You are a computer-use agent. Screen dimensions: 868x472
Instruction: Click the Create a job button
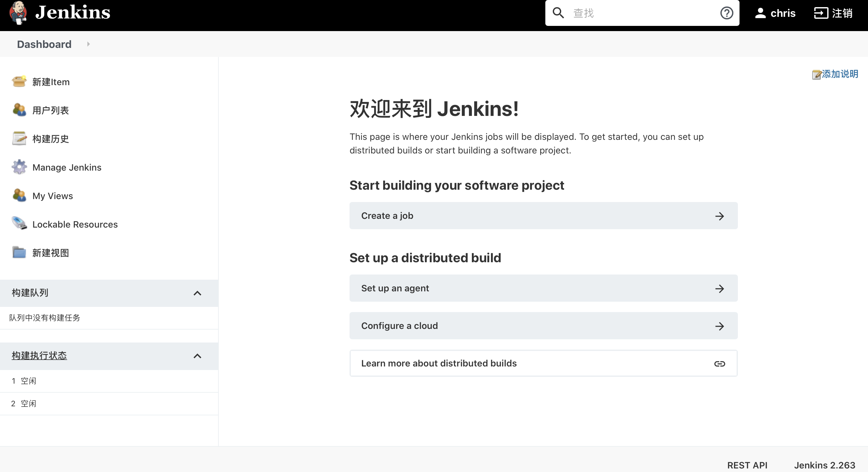pyautogui.click(x=543, y=216)
